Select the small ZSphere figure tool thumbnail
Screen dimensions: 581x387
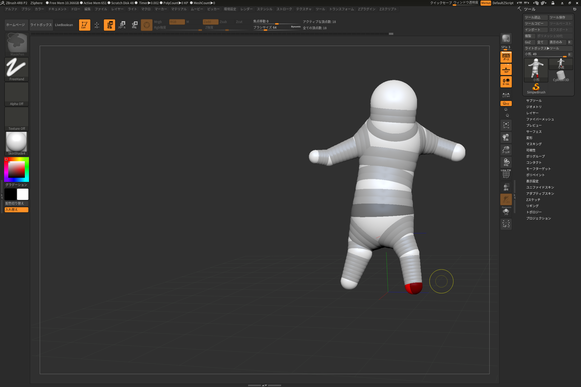(x=561, y=63)
